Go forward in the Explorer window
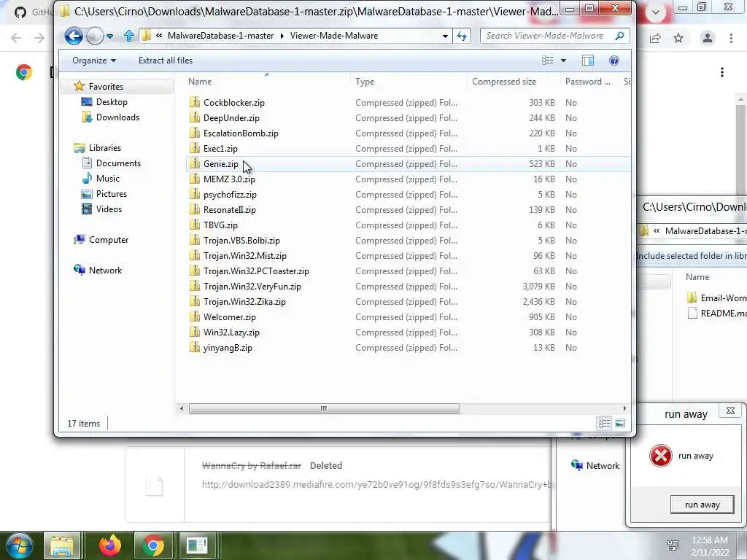 [95, 36]
